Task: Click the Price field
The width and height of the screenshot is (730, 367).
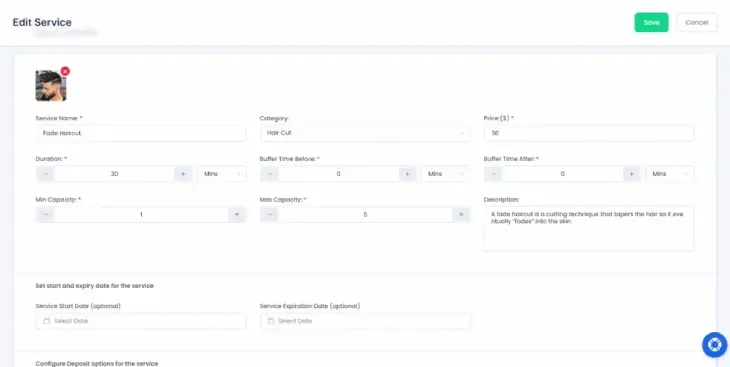Action: coord(589,133)
